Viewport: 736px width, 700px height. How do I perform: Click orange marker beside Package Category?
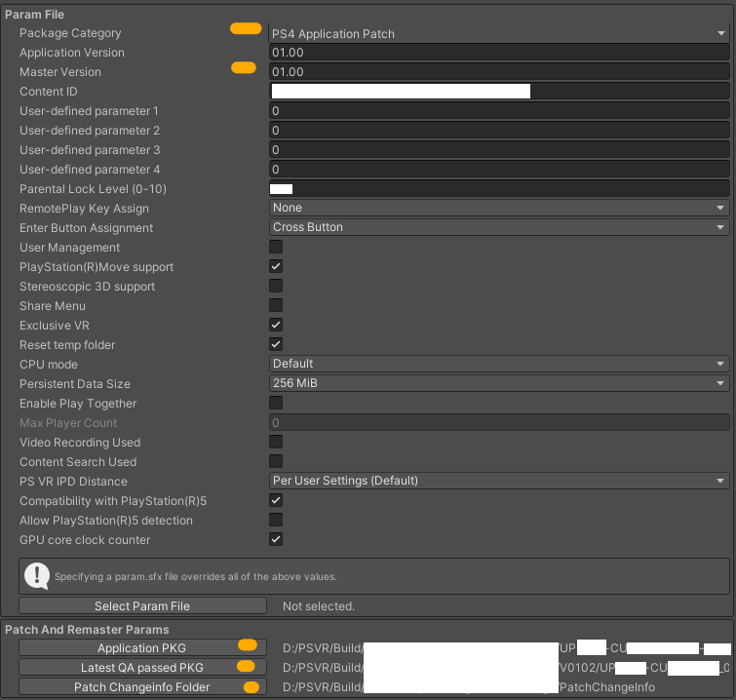(x=245, y=29)
